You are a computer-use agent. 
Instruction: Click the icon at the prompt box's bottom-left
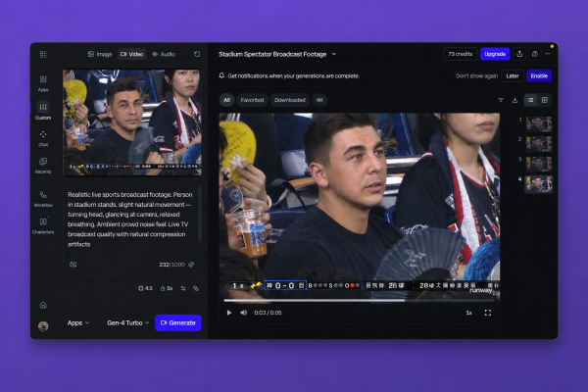73,265
